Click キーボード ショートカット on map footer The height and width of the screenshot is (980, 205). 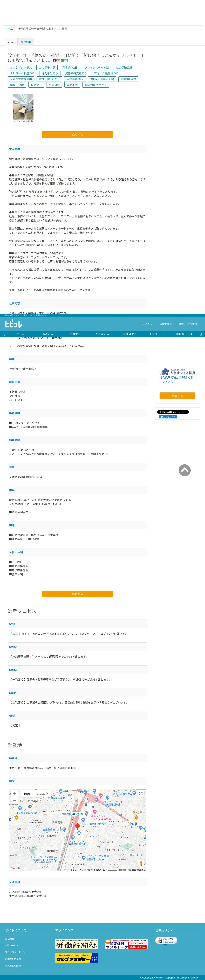74,870
